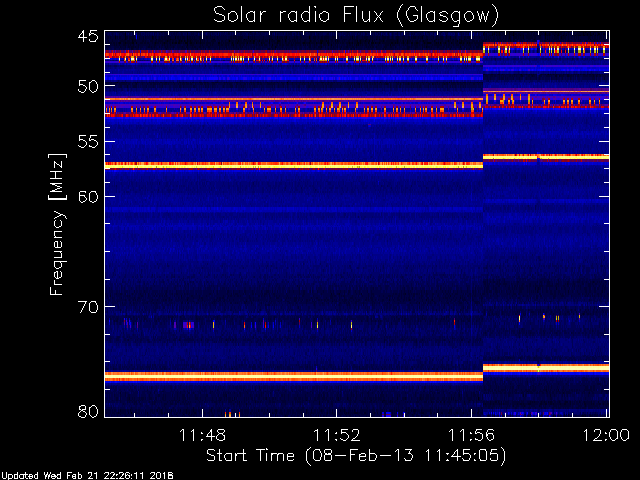Click the '11:48' time tick label
Image resolution: width=640 pixels, height=480 pixels.
[202, 435]
